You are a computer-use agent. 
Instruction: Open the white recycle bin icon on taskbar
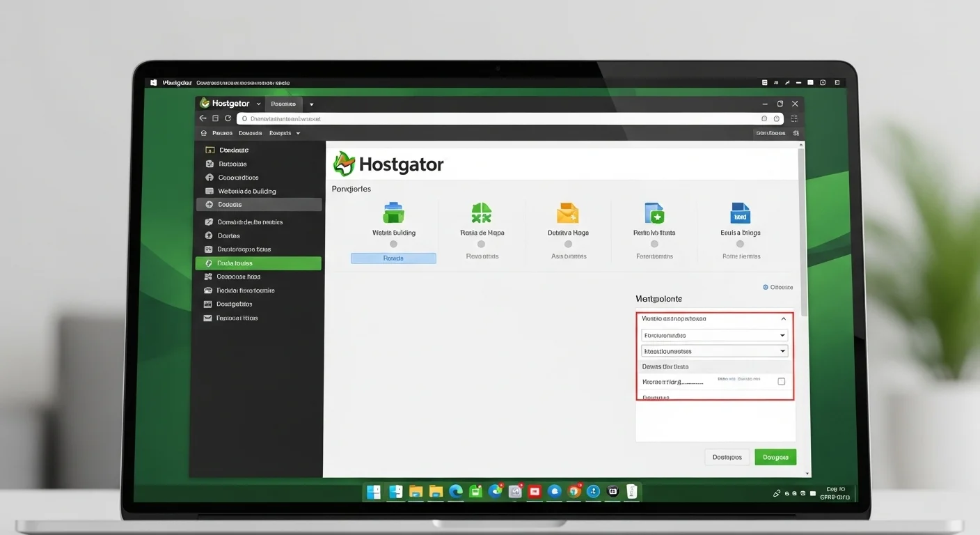631,492
